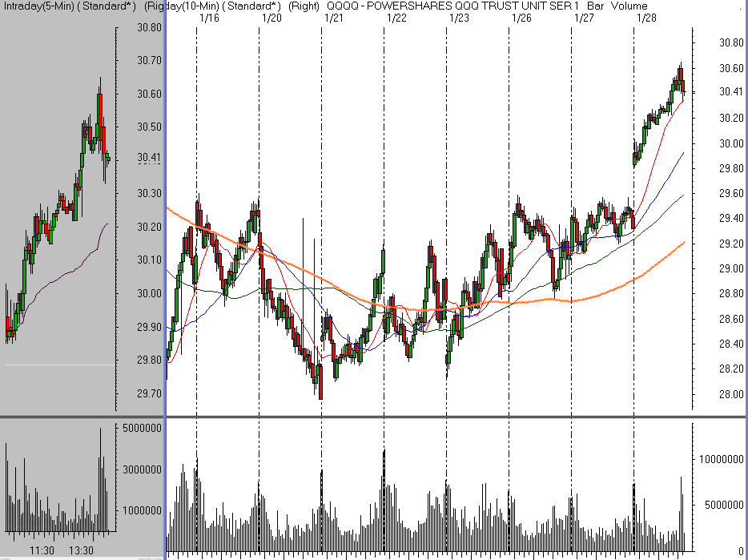Click the 29.70 price axis value
This screenshot has height=560, width=748.
[x=149, y=394]
